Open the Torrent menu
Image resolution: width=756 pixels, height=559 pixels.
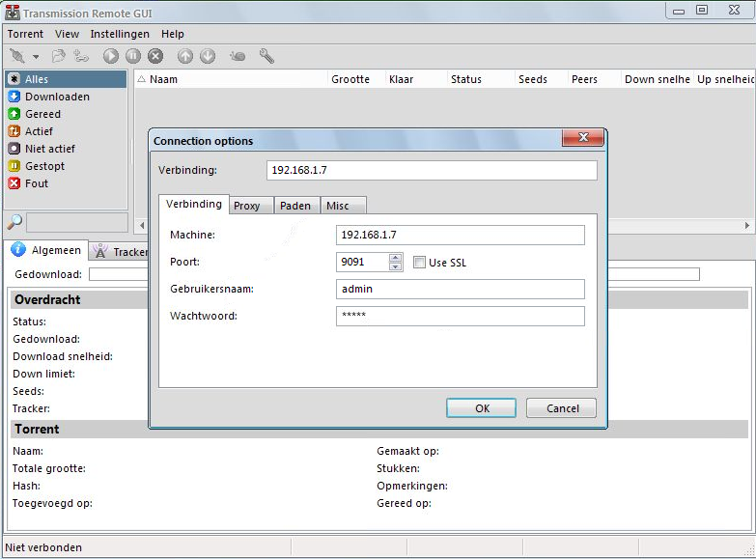(25, 34)
